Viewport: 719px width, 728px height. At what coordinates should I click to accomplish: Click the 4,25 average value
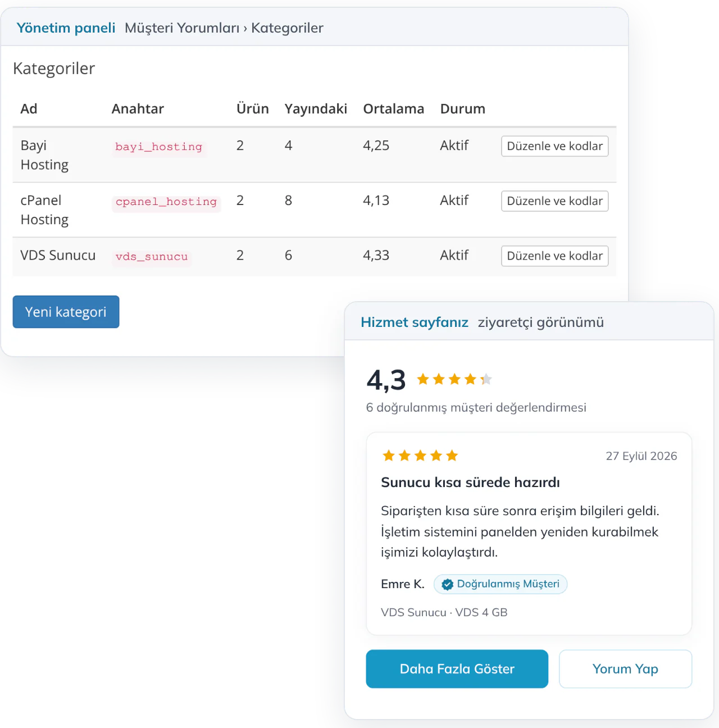[376, 146]
